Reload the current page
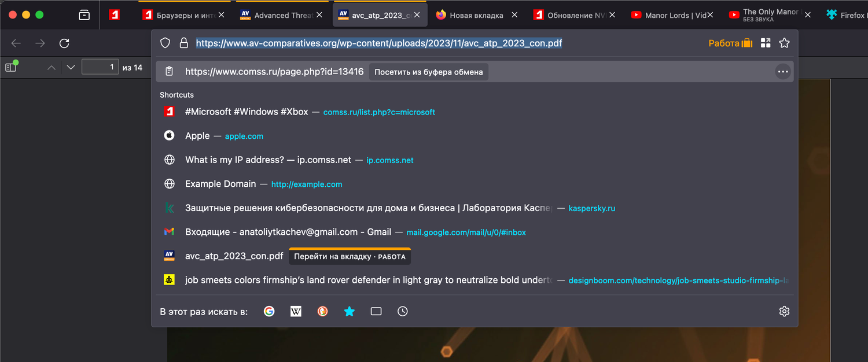This screenshot has width=868, height=362. (64, 43)
